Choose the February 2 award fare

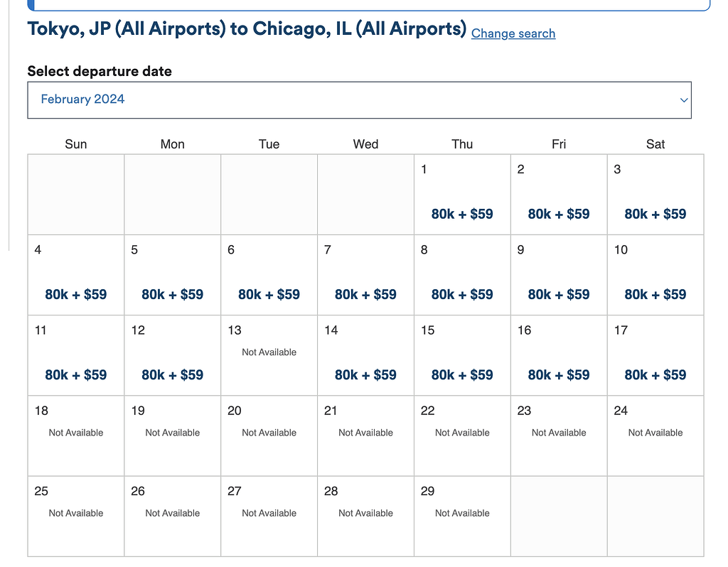559,214
